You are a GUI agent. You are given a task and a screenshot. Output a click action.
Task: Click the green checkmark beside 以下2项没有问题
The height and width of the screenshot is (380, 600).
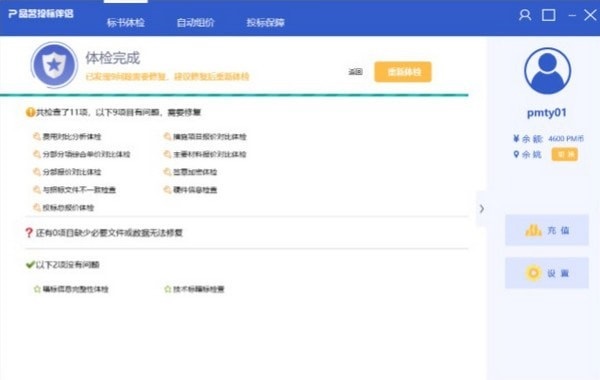click(30, 264)
